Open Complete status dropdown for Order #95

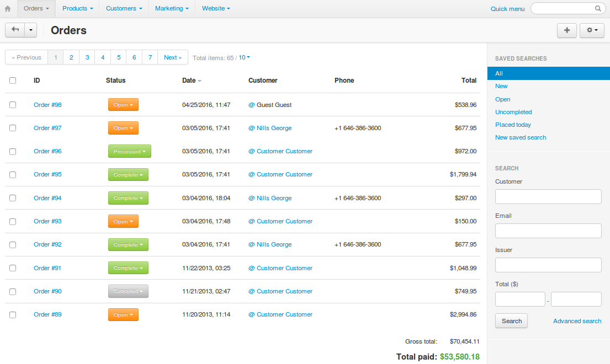(128, 175)
